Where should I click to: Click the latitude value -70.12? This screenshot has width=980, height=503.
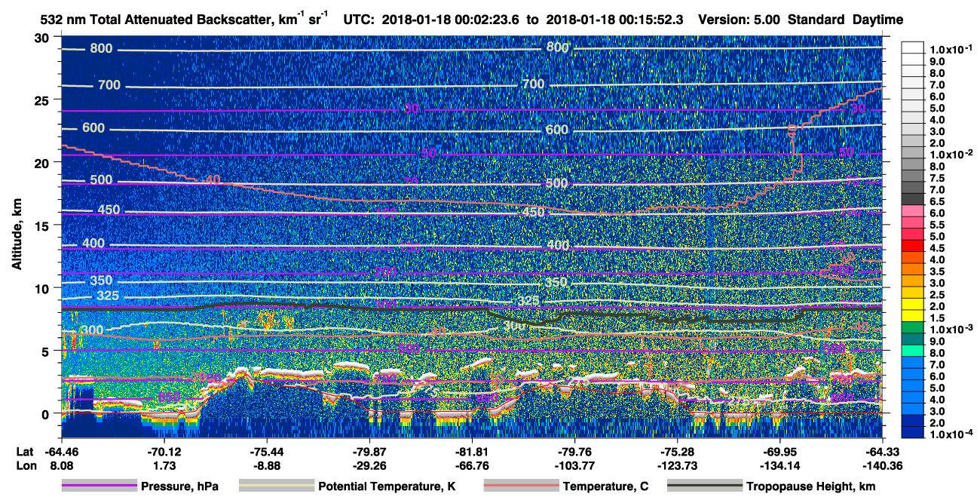164,452
